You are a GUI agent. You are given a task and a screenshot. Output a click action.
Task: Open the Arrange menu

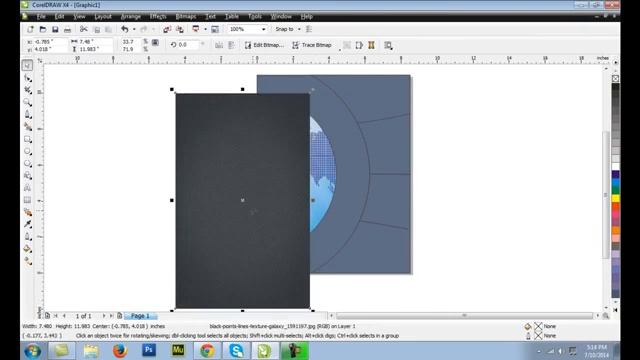pos(131,17)
